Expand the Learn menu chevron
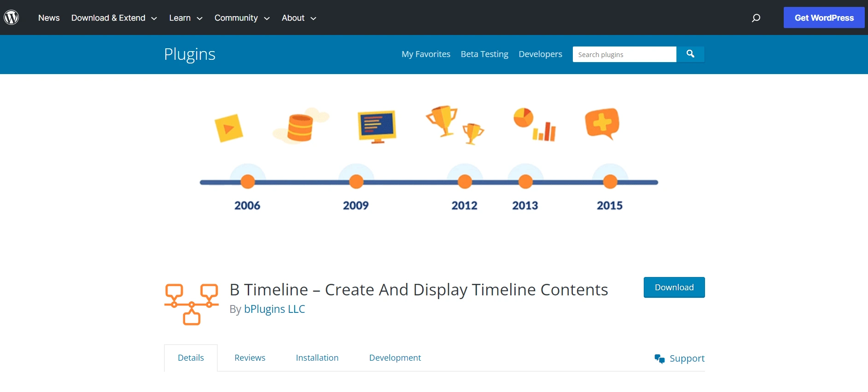The height and width of the screenshot is (392, 868). [199, 18]
